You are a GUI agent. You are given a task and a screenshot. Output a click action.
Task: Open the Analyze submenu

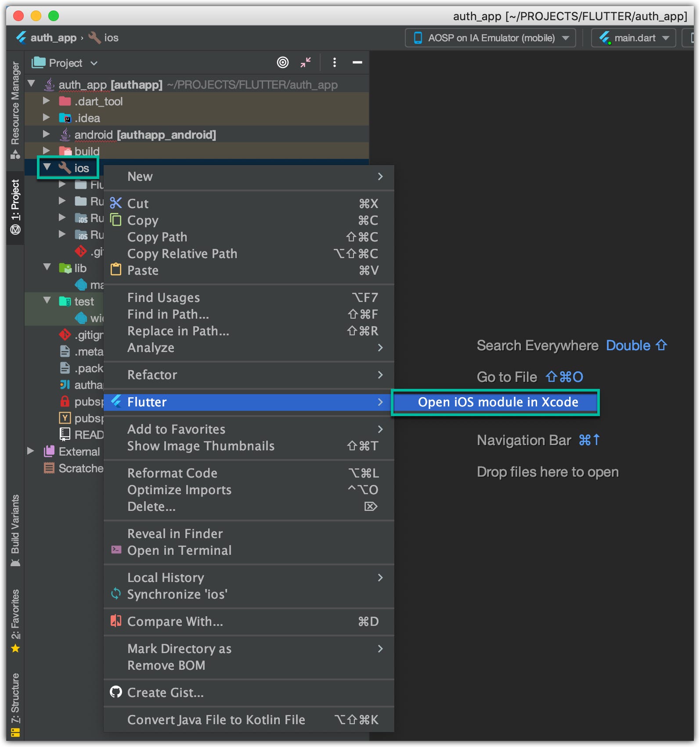[x=249, y=348]
